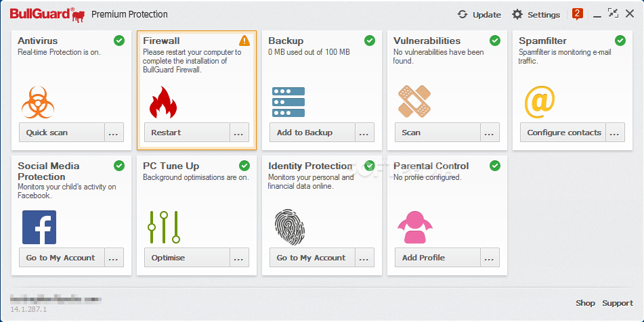The width and height of the screenshot is (644, 322).
Task: Click the Identity Protection fingerprint icon
Action: click(x=290, y=227)
